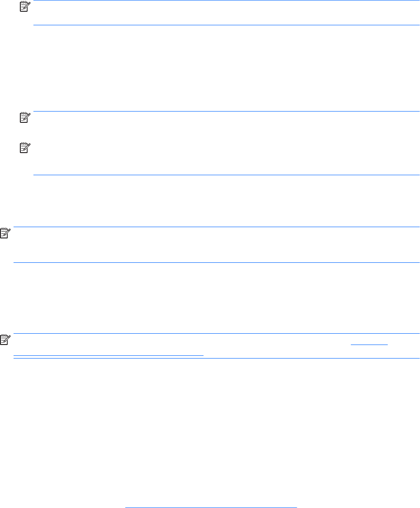Click the topmost note icon
Screen dimensions: 420x508
[x=23, y=5]
